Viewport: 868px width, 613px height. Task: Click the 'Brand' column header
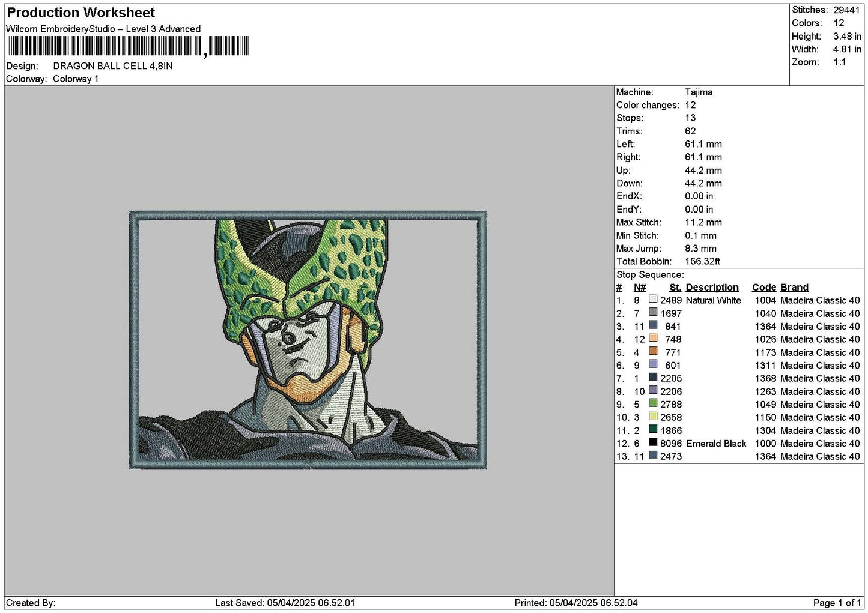click(x=794, y=288)
